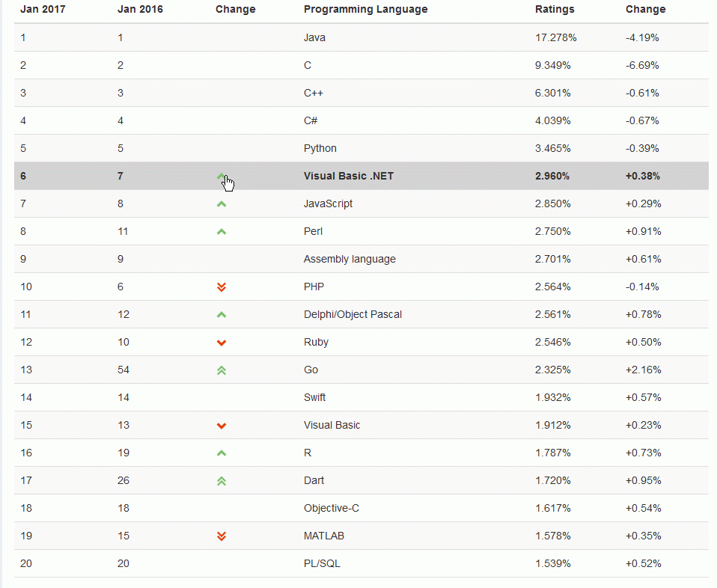
Task: Click the green up arrow in Perl row
Action: (x=221, y=232)
